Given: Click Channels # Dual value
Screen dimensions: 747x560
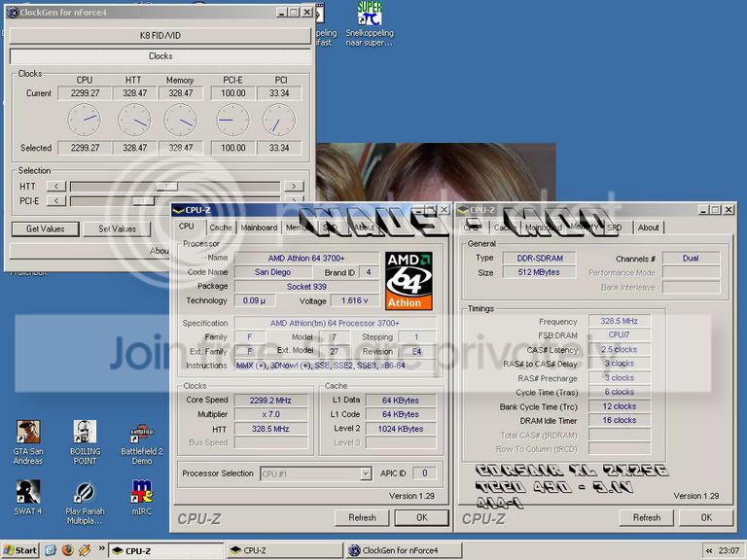Looking at the screenshot, I should pyautogui.click(x=691, y=258).
